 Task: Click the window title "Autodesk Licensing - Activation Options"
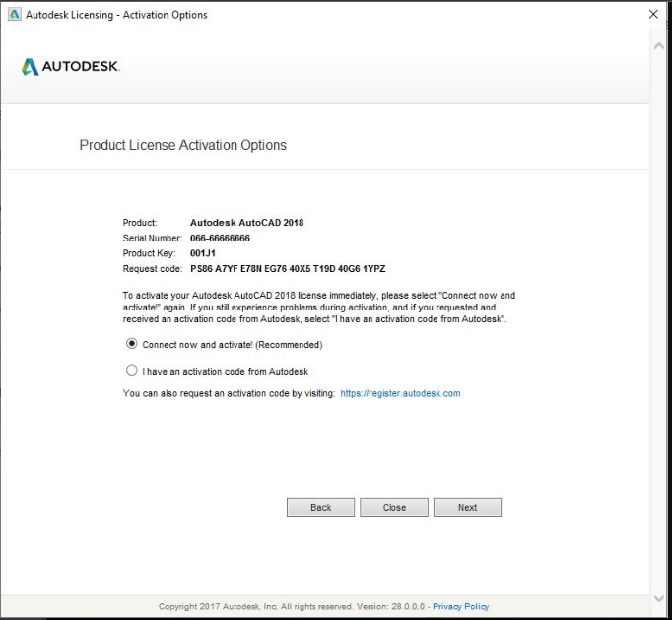[x=116, y=15]
